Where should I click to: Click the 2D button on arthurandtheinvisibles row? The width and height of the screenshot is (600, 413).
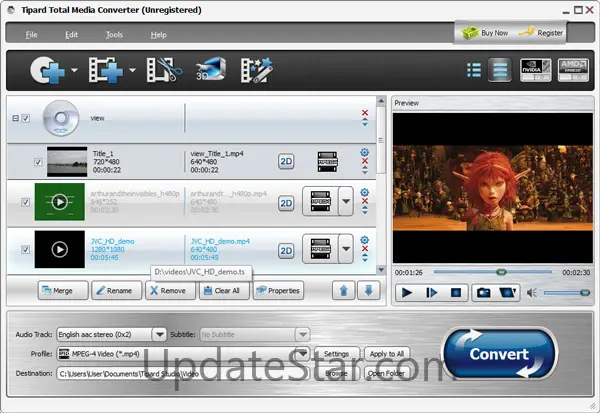click(x=286, y=203)
